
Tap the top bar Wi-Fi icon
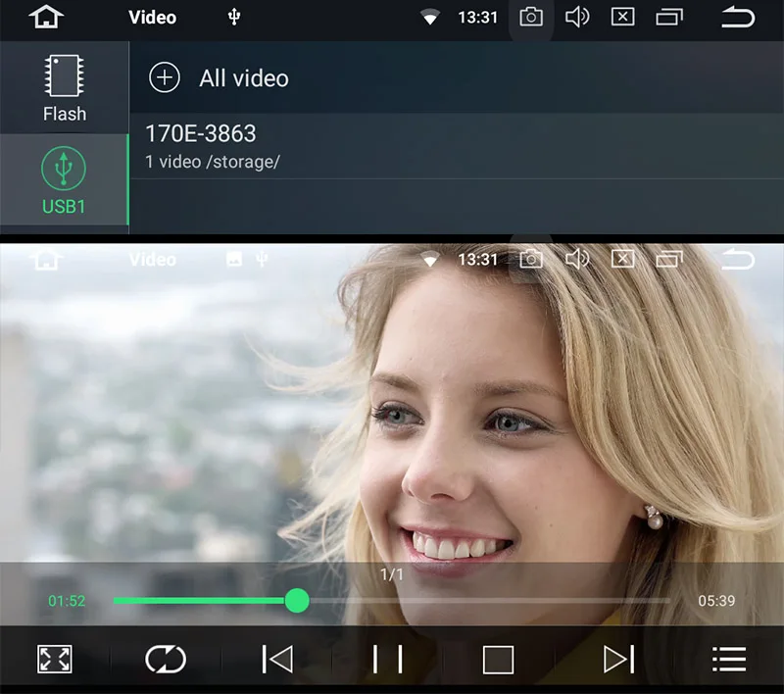click(429, 19)
